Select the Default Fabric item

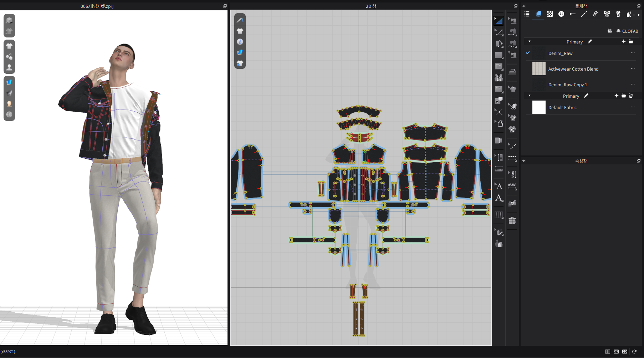[562, 107]
